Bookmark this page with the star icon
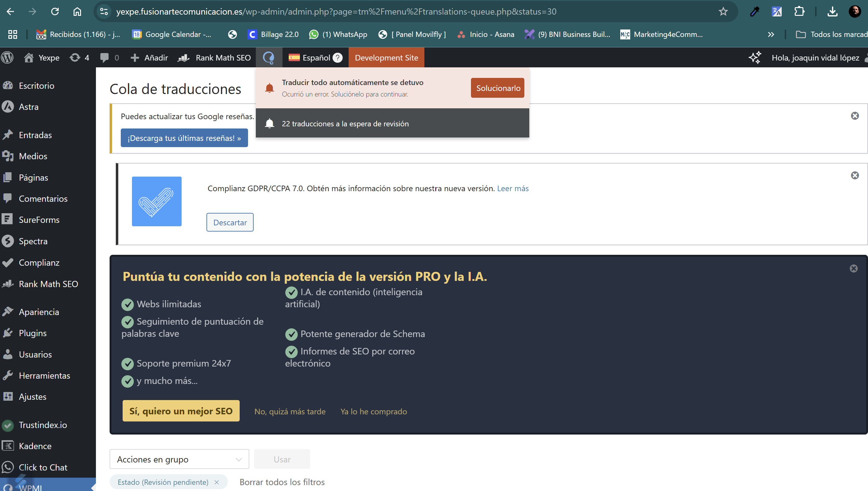The width and height of the screenshot is (868, 491). point(723,12)
